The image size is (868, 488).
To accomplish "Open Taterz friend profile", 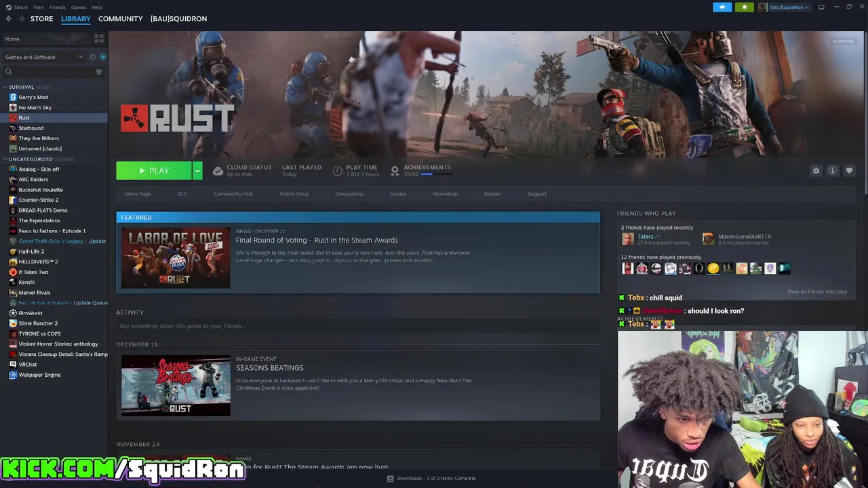I will [x=645, y=237].
